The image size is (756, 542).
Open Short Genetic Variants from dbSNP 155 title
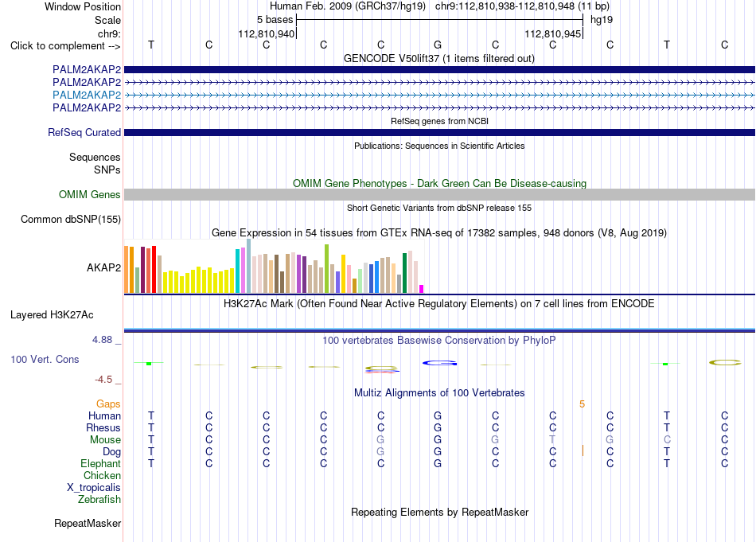[439, 208]
